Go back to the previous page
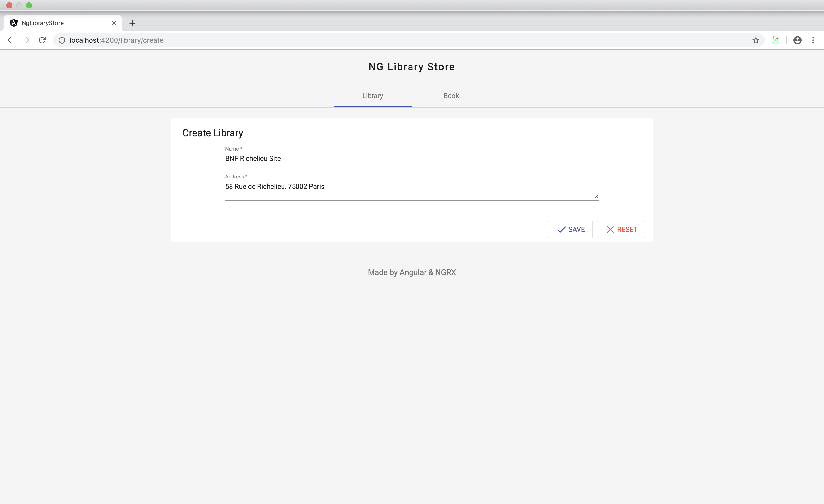The width and height of the screenshot is (824, 504). tap(11, 40)
